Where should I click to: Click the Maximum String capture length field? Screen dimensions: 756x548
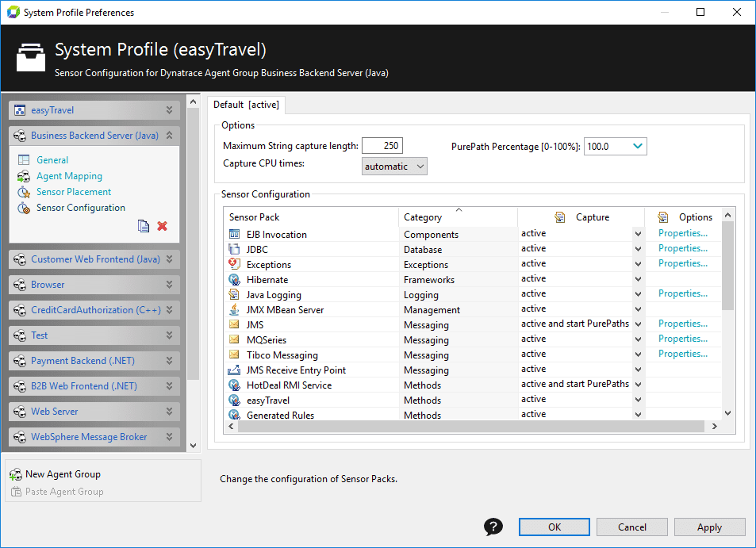382,146
